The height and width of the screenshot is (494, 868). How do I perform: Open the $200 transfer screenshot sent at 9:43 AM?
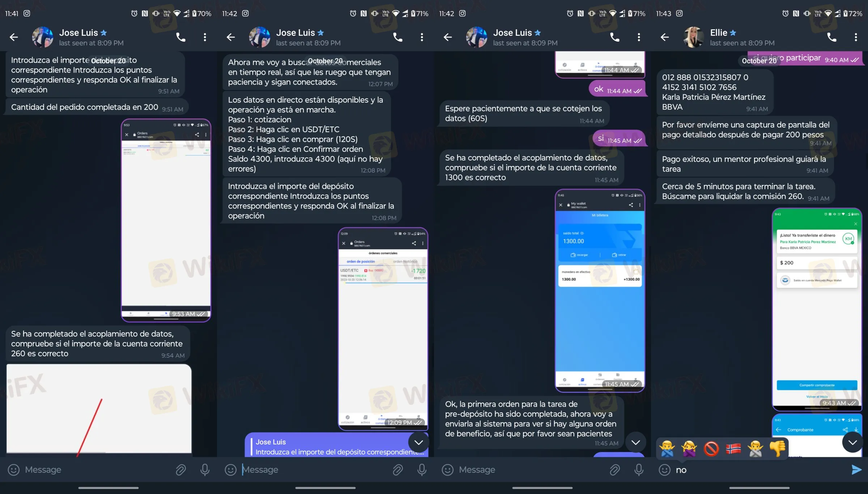point(817,310)
